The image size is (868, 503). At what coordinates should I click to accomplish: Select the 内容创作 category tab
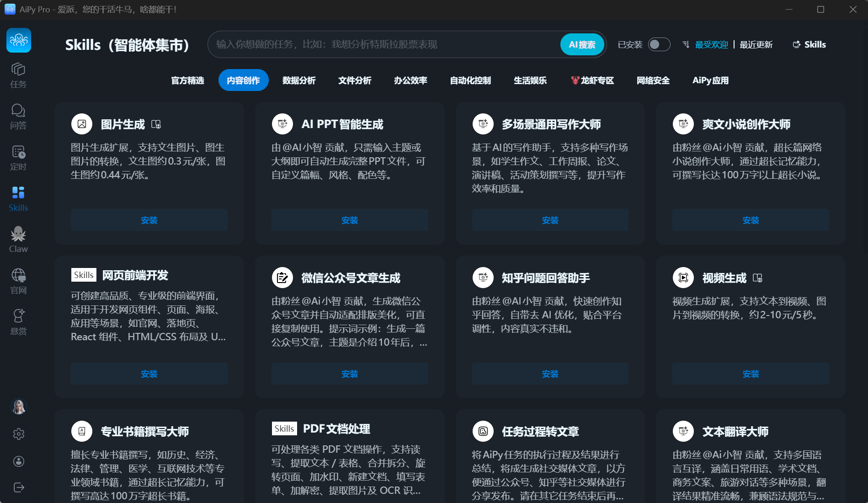243,80
